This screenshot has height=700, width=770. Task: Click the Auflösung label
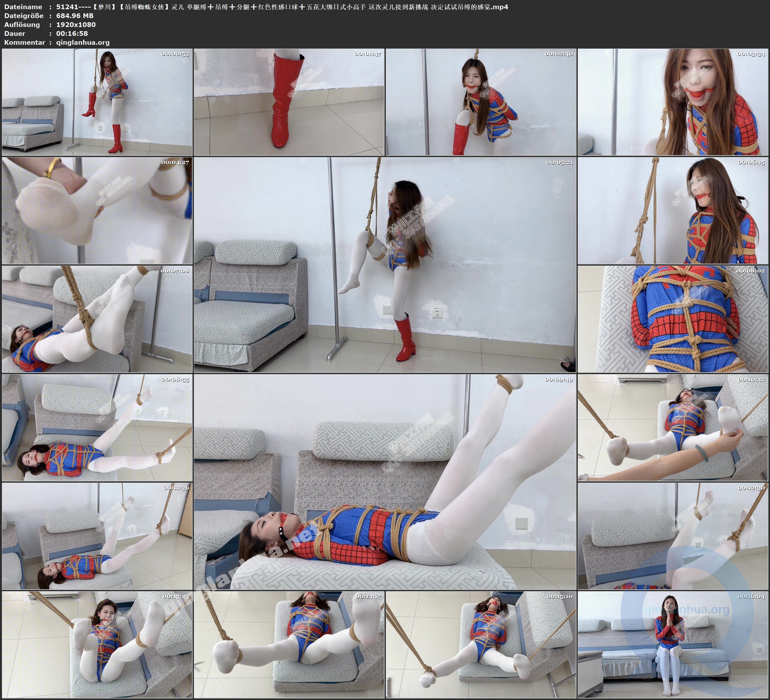point(22,24)
